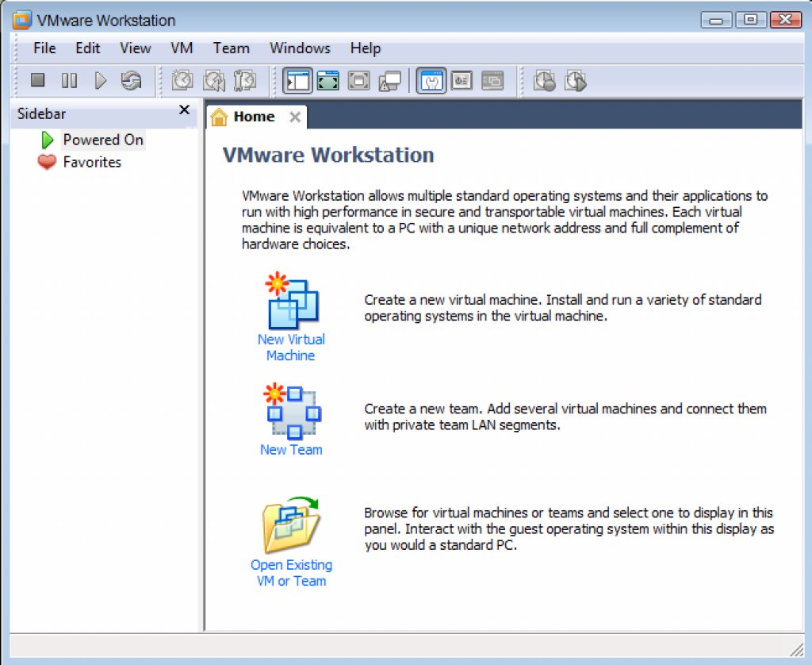Open the File menu

44,48
